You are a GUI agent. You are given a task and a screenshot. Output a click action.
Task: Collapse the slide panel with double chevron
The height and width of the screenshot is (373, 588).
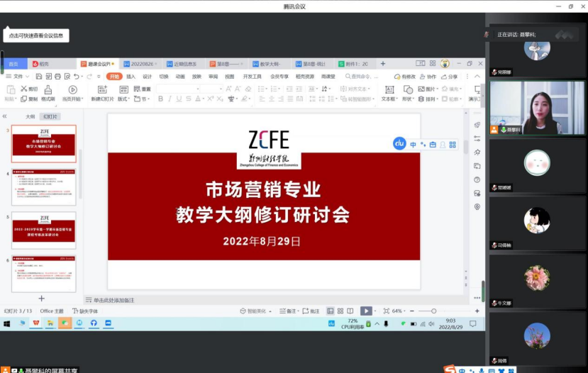(4, 116)
